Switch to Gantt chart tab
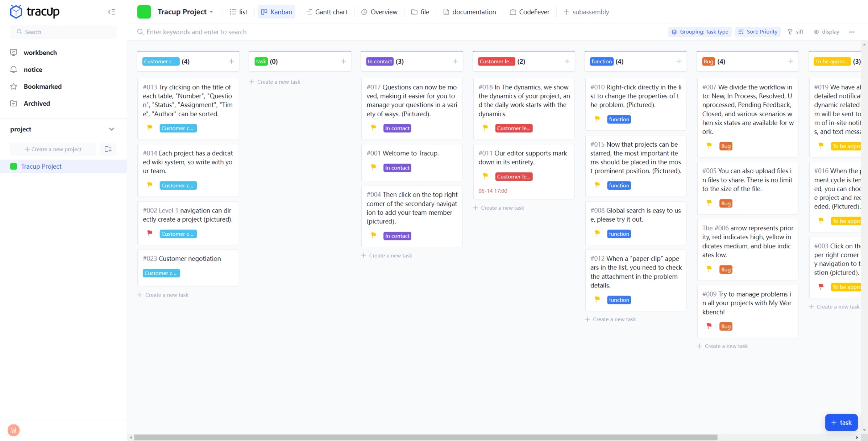Screen dimensions: 868x441 click(327, 12)
